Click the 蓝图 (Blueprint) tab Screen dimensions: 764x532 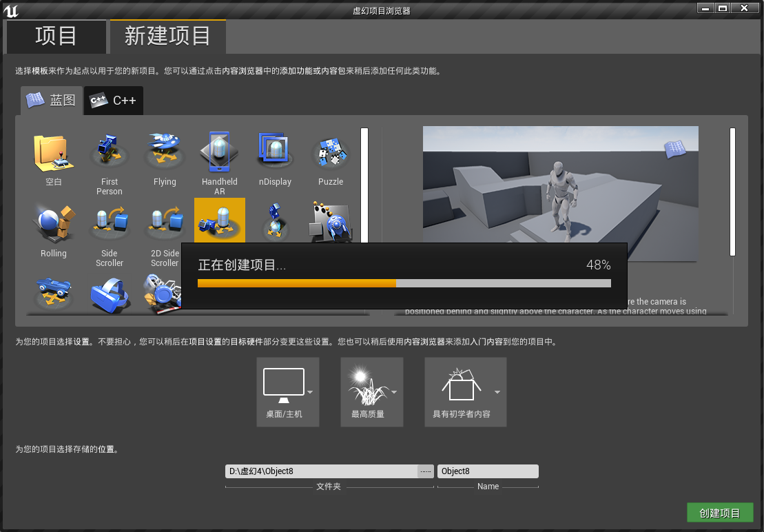tap(52, 100)
